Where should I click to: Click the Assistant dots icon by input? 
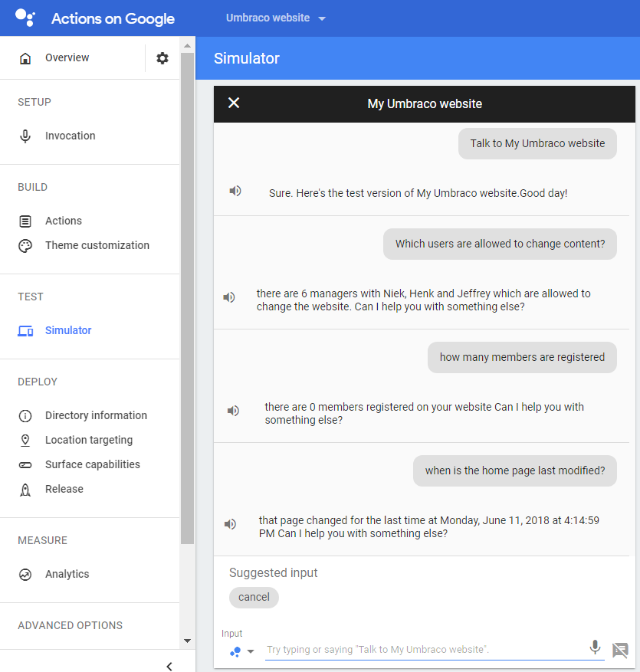click(235, 652)
